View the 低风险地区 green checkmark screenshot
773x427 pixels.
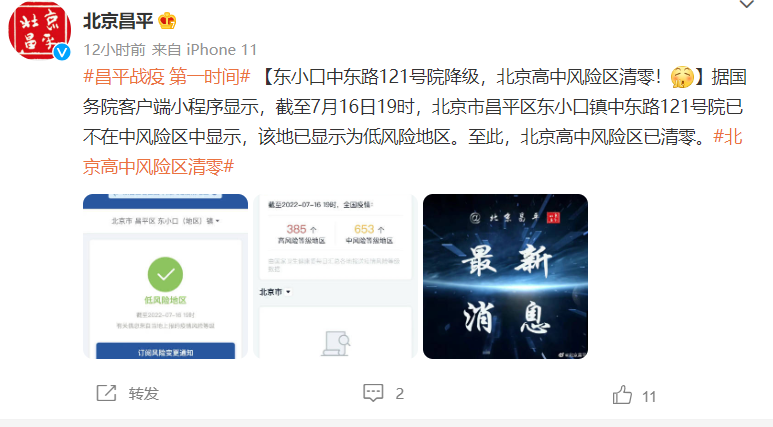pos(165,276)
